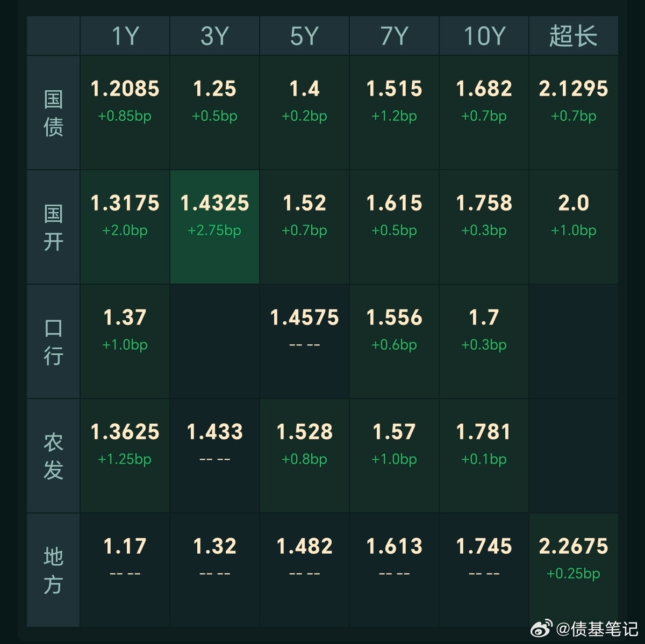This screenshot has width=645, height=644.
Task: Select the 1.57 yield cell
Action: click(394, 456)
